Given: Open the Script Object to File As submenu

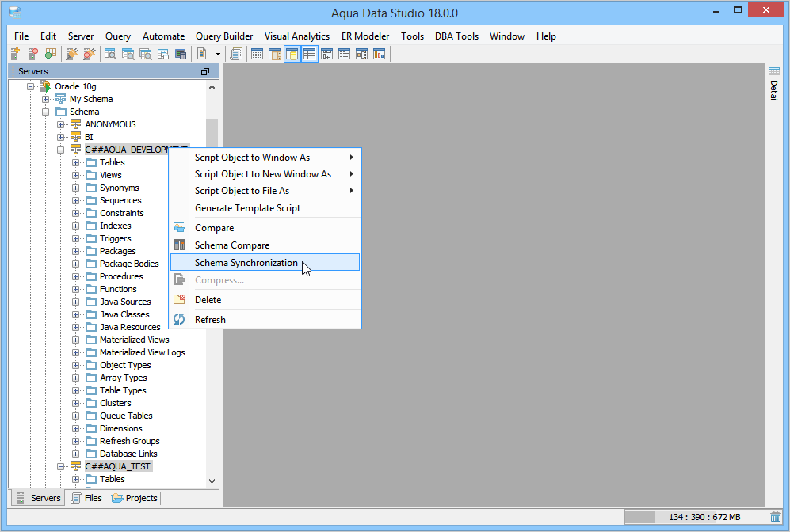Looking at the screenshot, I should click(x=265, y=191).
